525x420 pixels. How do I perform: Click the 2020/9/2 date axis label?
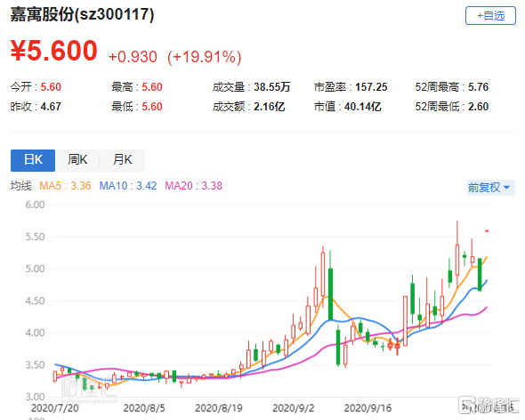point(294,408)
